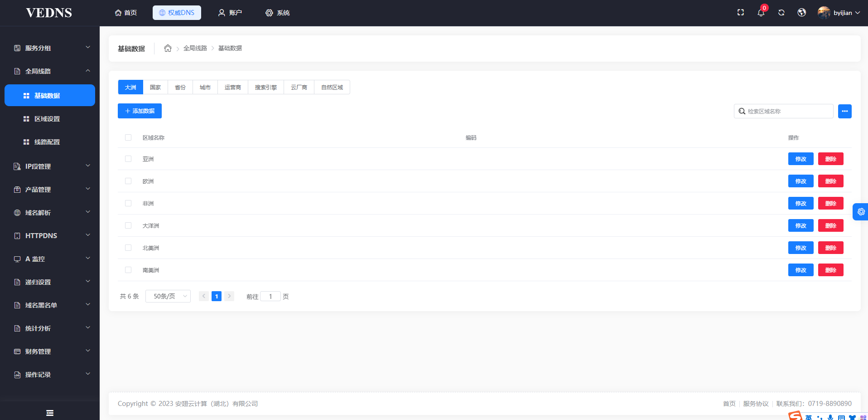Click the 服务分组 sidebar icon
Viewport: 868px width, 420px height.
pos(17,48)
